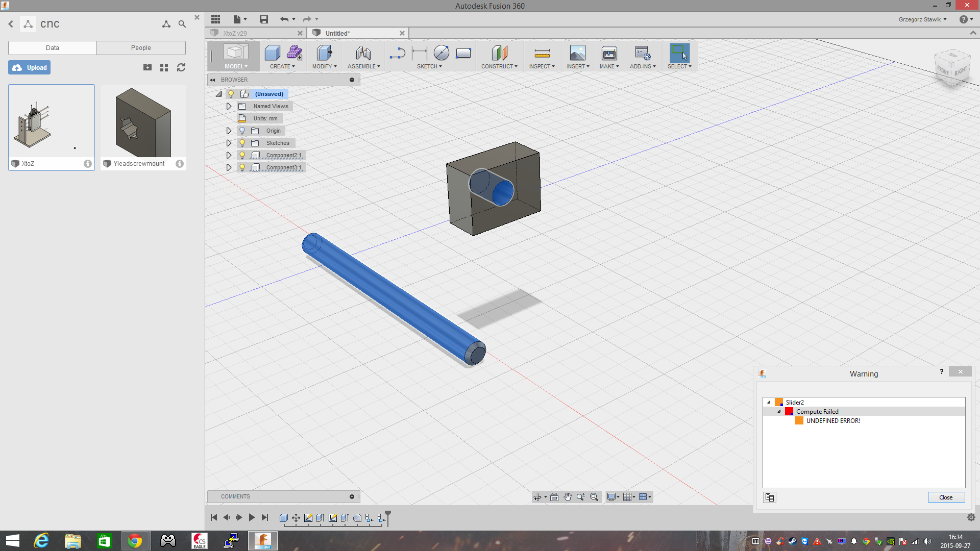Screen dimensions: 980x551
Task: Select the Create box tool icon
Action: coord(273,53)
